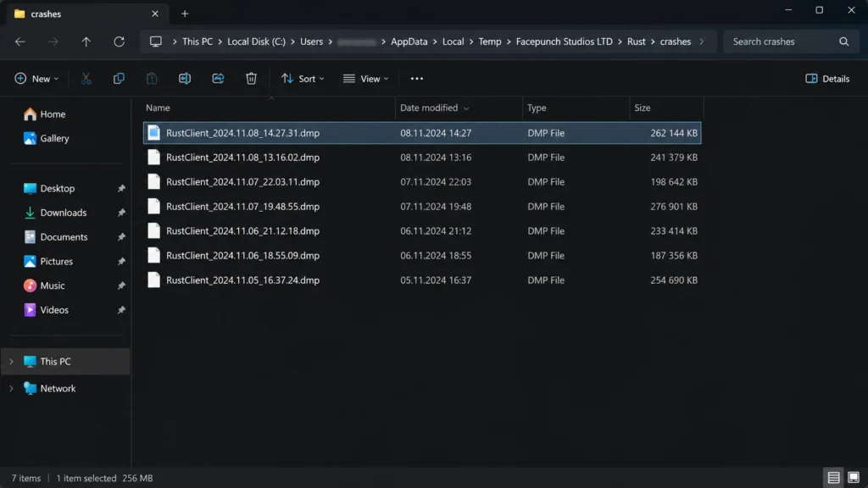Click the Paste clipboard icon
868x488 pixels.
[x=152, y=79]
